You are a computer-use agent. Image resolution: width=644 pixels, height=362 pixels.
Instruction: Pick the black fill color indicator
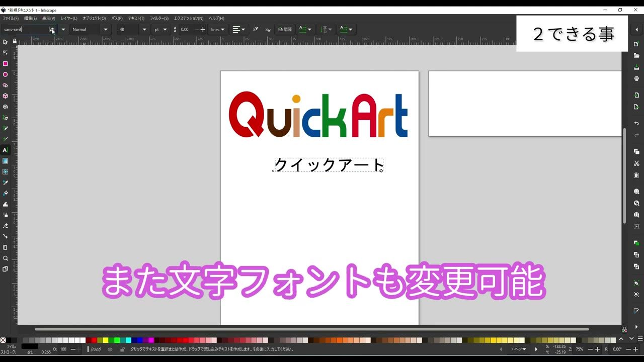tap(30, 346)
